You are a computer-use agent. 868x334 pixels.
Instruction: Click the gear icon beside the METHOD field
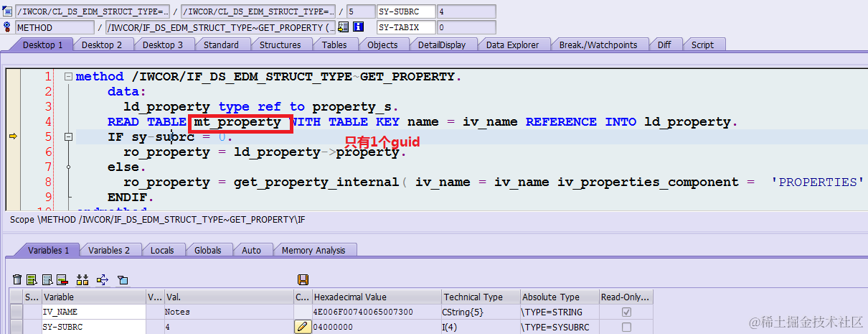tap(7, 27)
